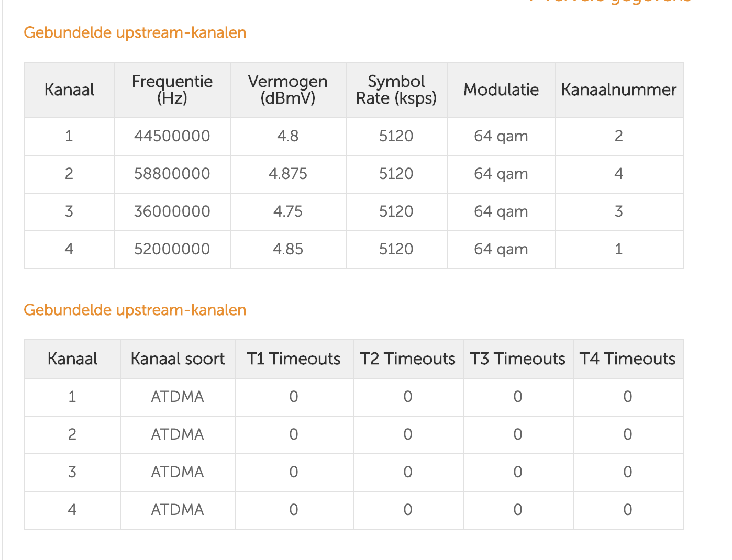Select the Kanaalnummer column header
The image size is (732, 560).
coord(618,89)
